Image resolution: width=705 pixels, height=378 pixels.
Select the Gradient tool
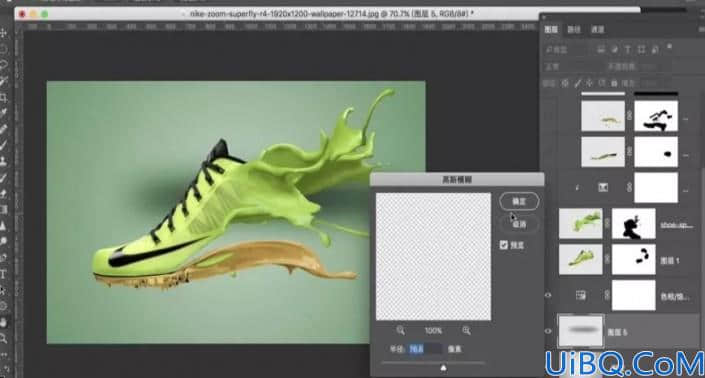click(4, 209)
